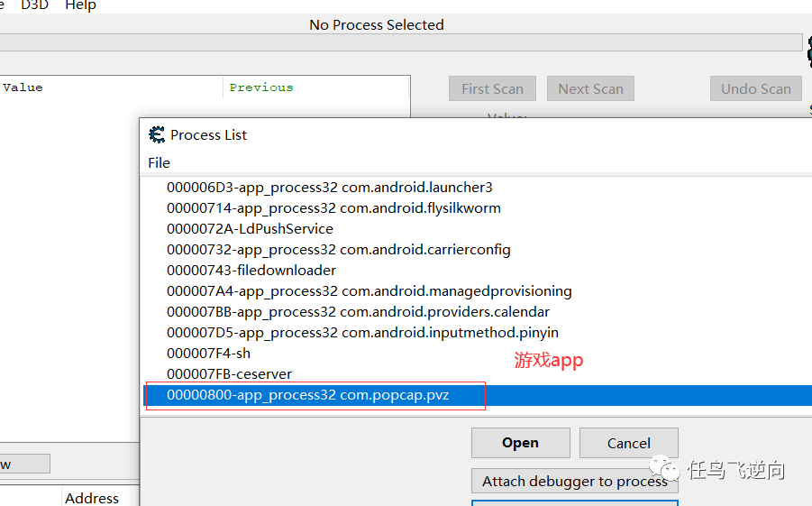Cancel the Process List dialog
The image size is (812, 506).
(x=628, y=443)
